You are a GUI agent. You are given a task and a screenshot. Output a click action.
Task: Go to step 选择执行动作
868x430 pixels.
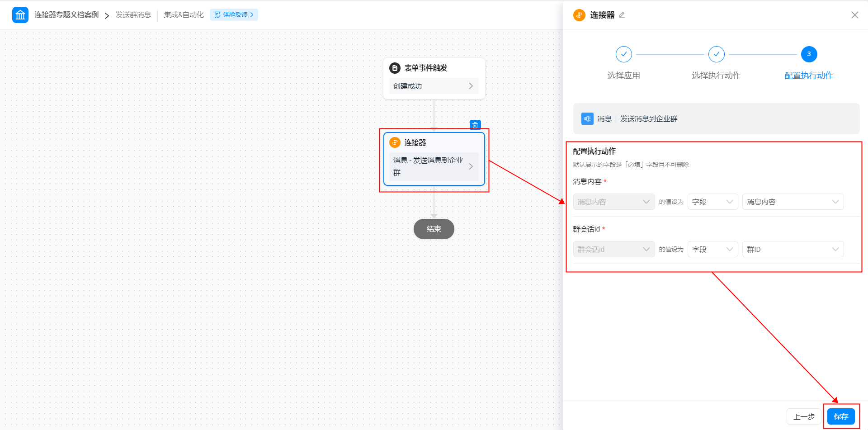[x=716, y=76]
